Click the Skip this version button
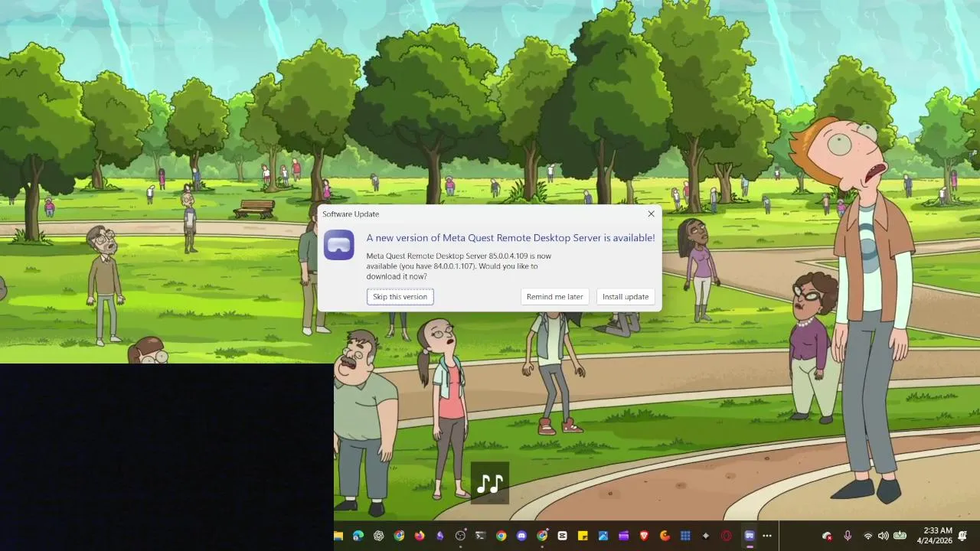Screen dimensions: 980x551 [400, 297]
